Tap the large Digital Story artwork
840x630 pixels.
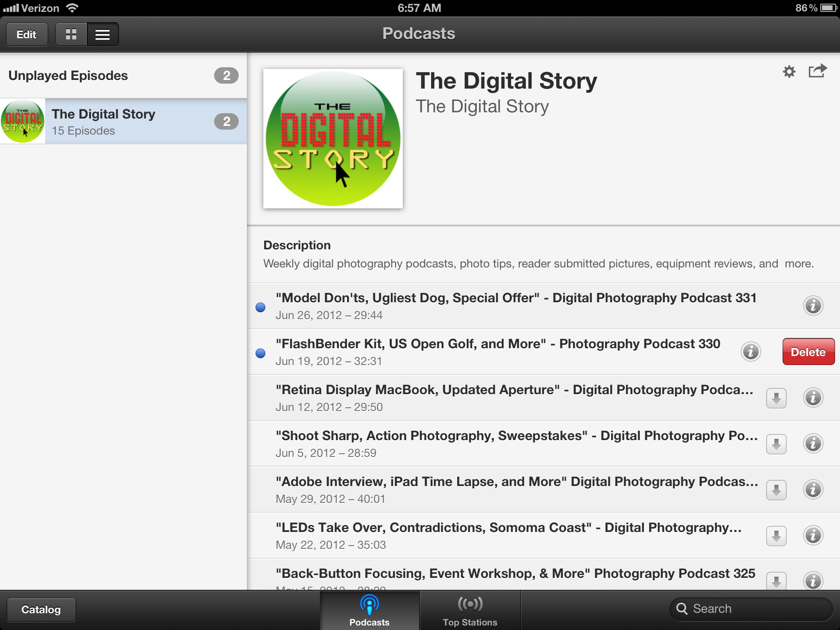coord(333,139)
